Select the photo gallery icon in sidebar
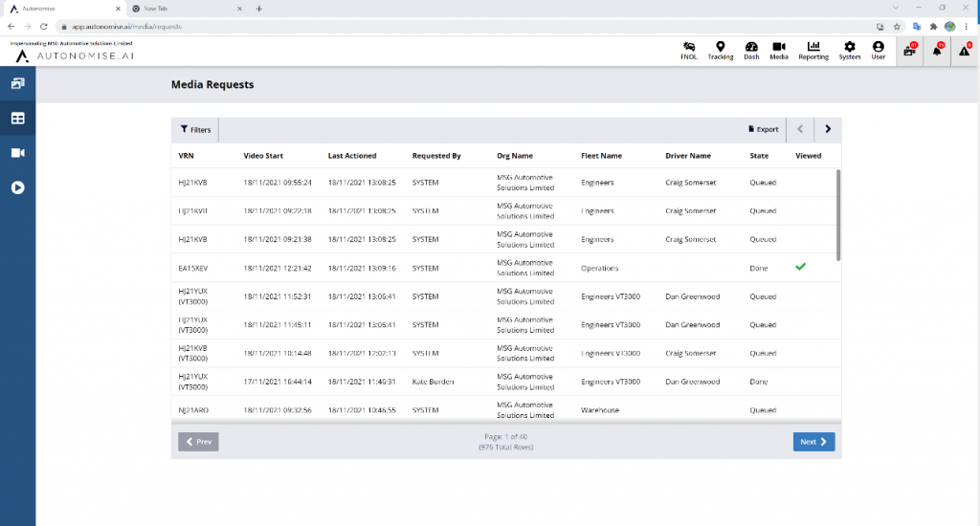This screenshot has width=980, height=526. point(17,83)
